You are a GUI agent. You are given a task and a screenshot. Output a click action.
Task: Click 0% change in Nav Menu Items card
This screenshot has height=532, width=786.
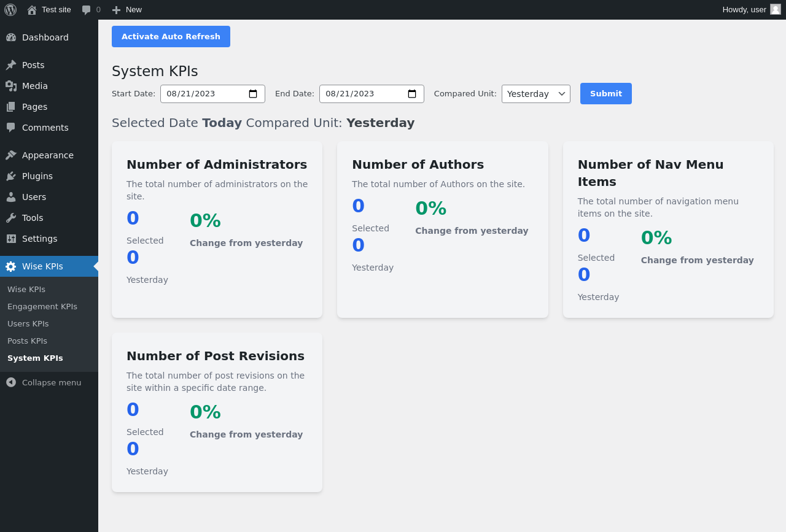point(656,238)
